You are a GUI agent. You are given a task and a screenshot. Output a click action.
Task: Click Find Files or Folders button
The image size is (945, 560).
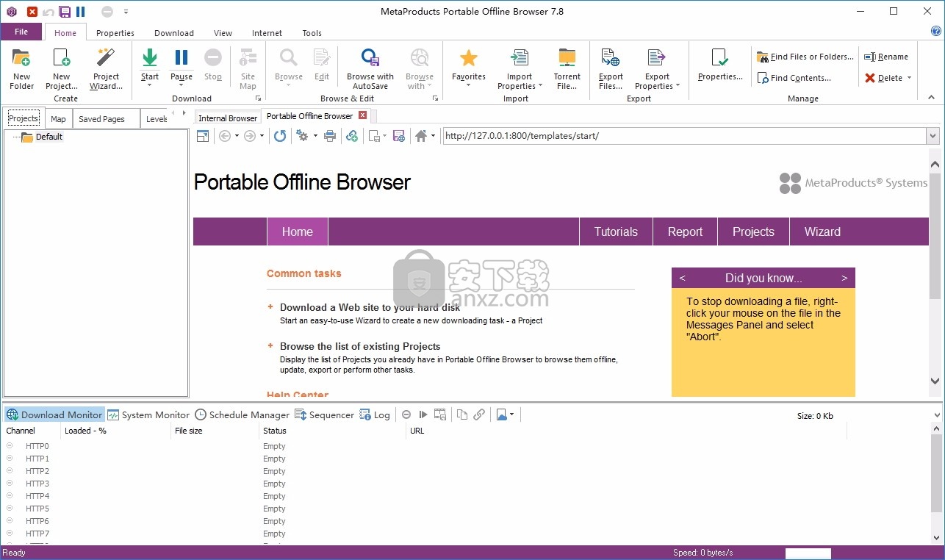tap(806, 57)
